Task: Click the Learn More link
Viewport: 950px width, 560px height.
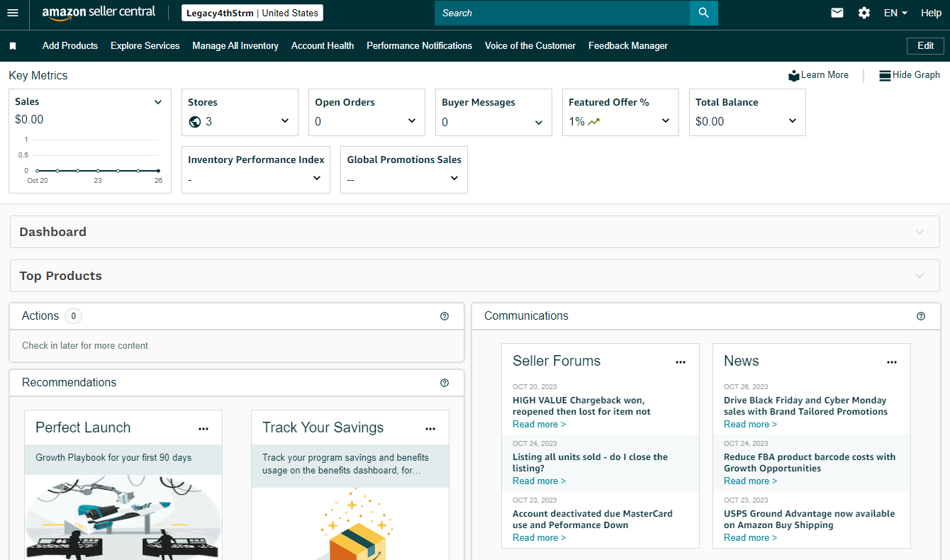Action: coord(825,75)
